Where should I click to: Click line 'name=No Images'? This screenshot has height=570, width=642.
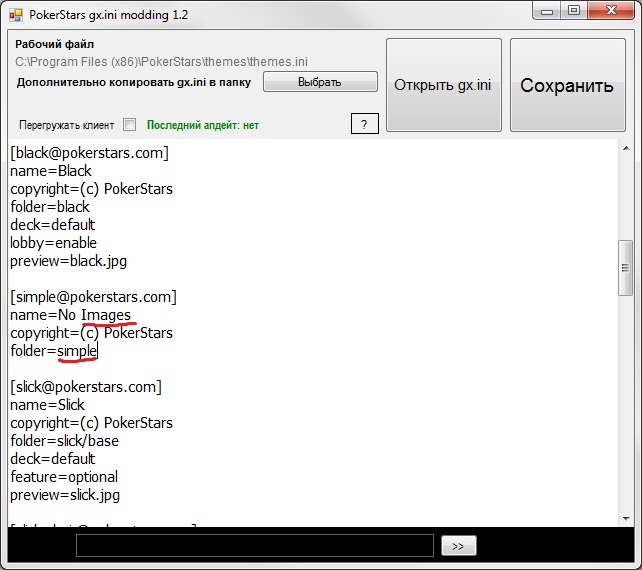click(x=70, y=315)
